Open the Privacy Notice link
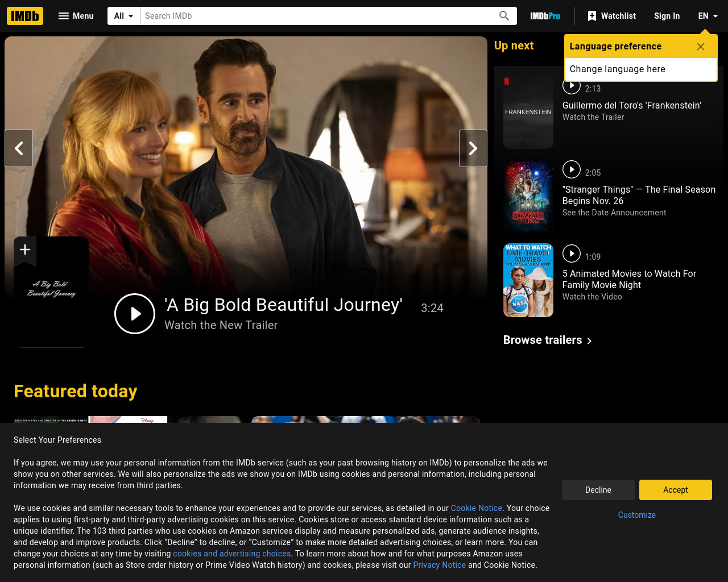The image size is (728, 582). [x=439, y=565]
